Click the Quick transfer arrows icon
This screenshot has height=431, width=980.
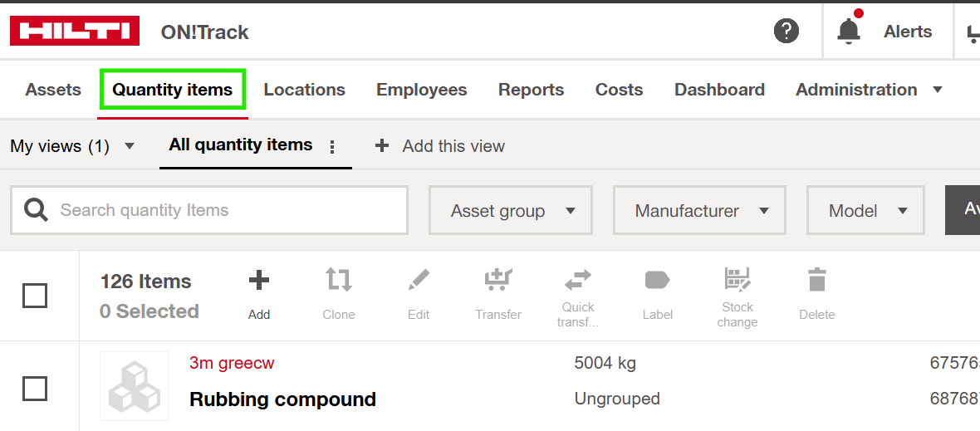[x=578, y=280]
